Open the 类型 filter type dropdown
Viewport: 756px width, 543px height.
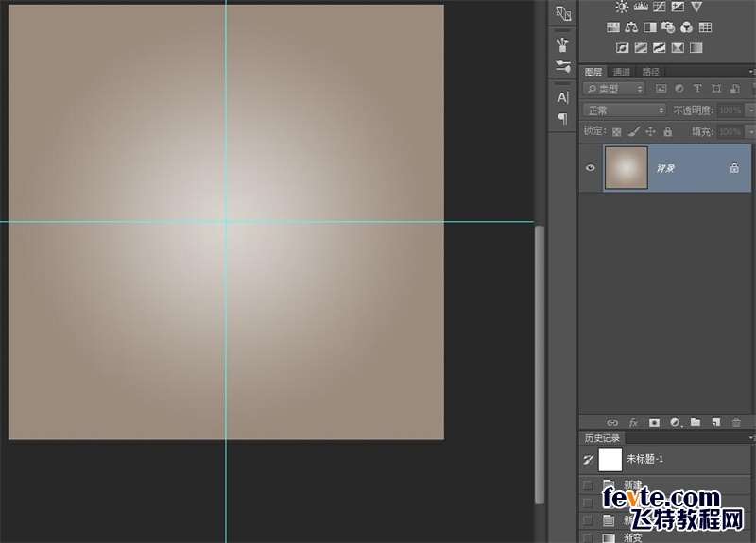pyautogui.click(x=614, y=89)
